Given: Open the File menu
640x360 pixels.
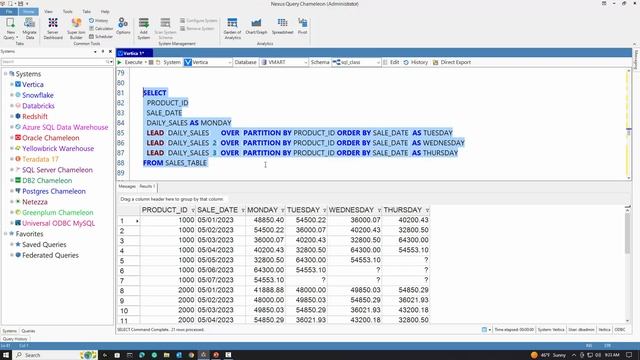Looking at the screenshot, I should tap(9, 12).
